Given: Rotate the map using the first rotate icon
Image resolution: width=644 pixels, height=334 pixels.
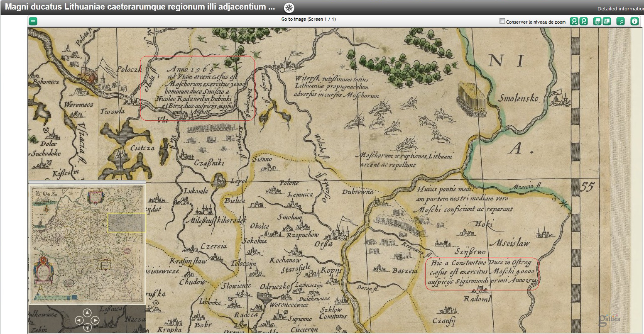Looking at the screenshot, I should (597, 21).
